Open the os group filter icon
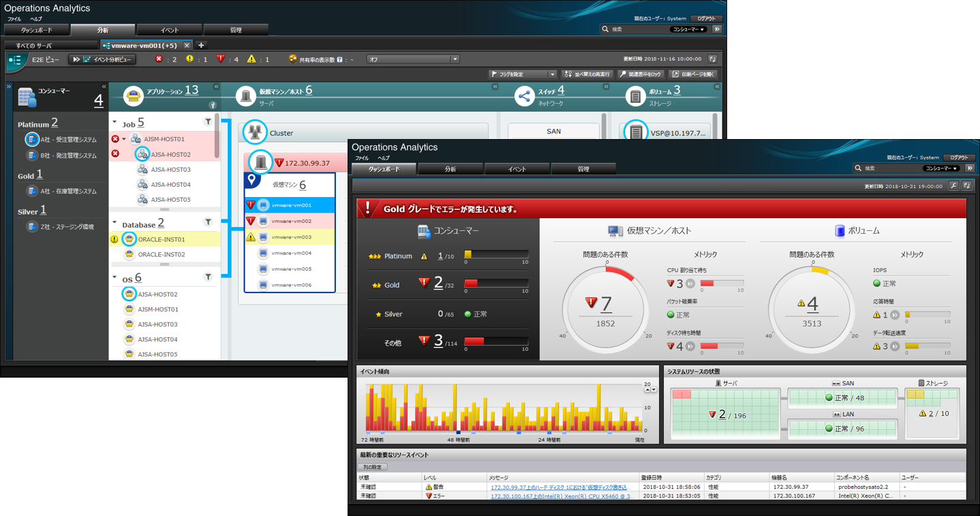980x516 pixels. [x=209, y=277]
